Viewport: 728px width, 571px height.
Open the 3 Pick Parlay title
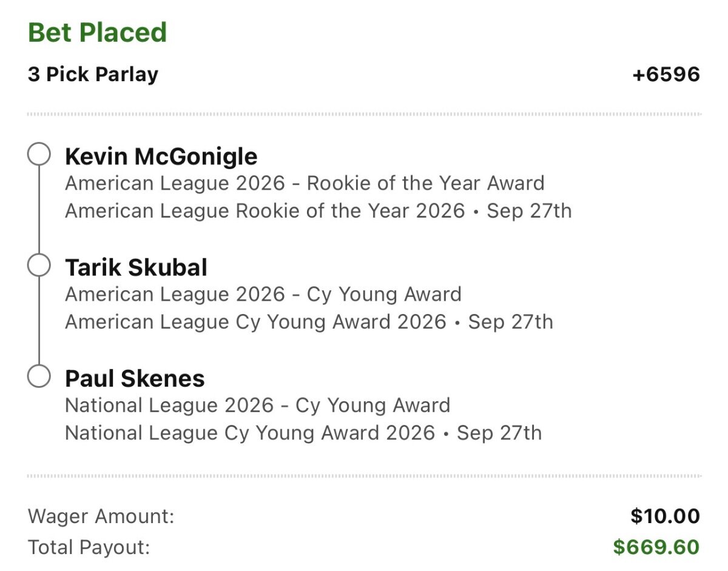(93, 75)
